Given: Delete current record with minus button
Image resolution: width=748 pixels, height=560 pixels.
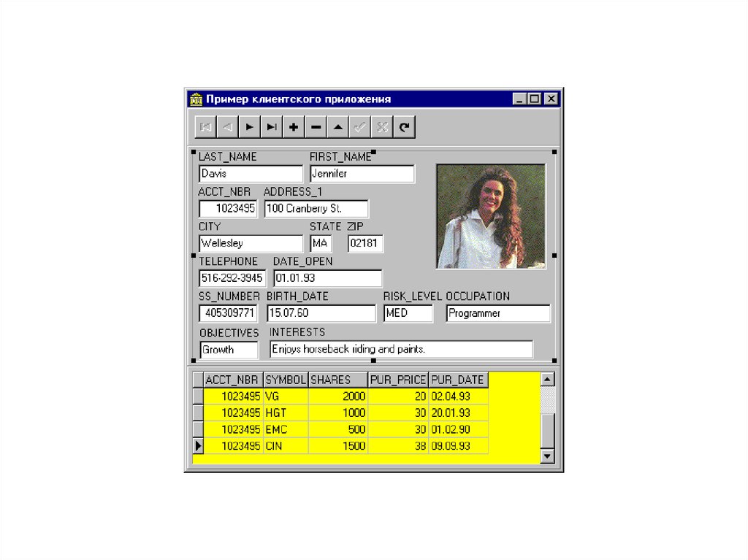Looking at the screenshot, I should click(316, 127).
